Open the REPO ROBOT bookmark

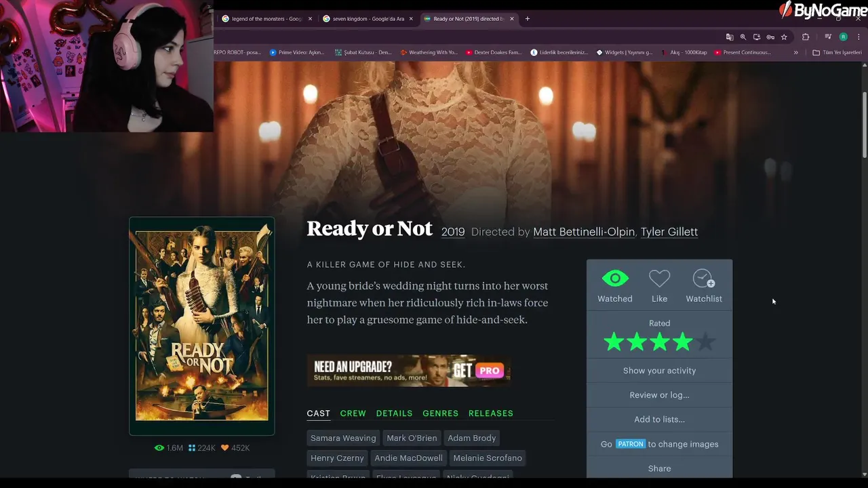coord(237,53)
